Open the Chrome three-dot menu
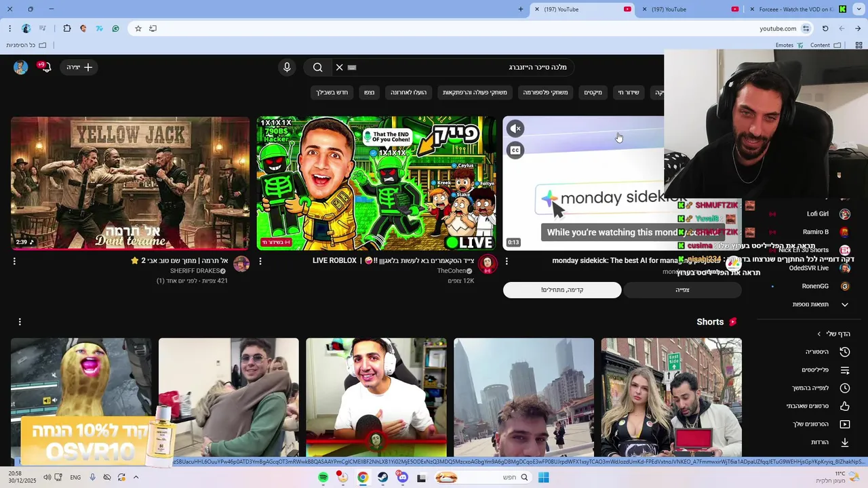868x488 pixels. 9,28
